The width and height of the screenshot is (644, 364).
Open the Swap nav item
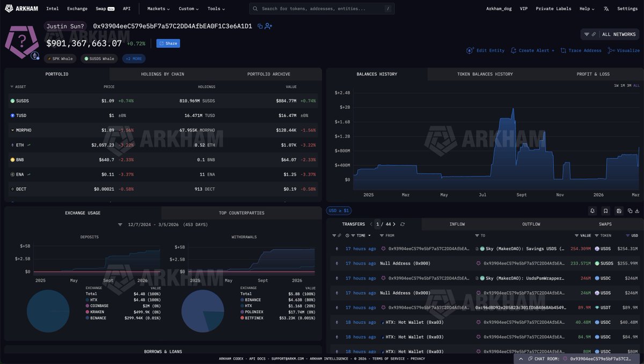(x=105, y=9)
